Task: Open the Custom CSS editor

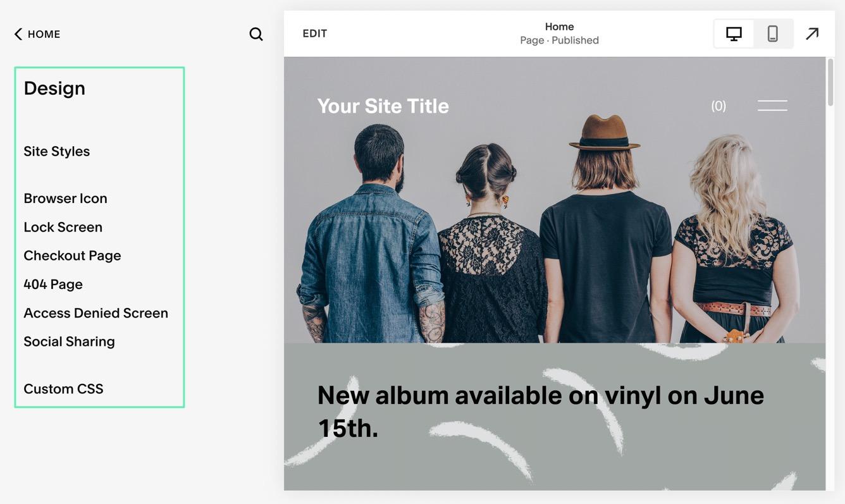Action: point(63,389)
